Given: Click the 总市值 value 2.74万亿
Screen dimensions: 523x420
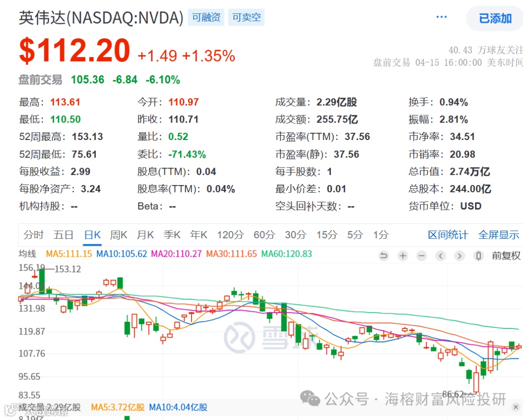Looking at the screenshot, I should [470, 172].
